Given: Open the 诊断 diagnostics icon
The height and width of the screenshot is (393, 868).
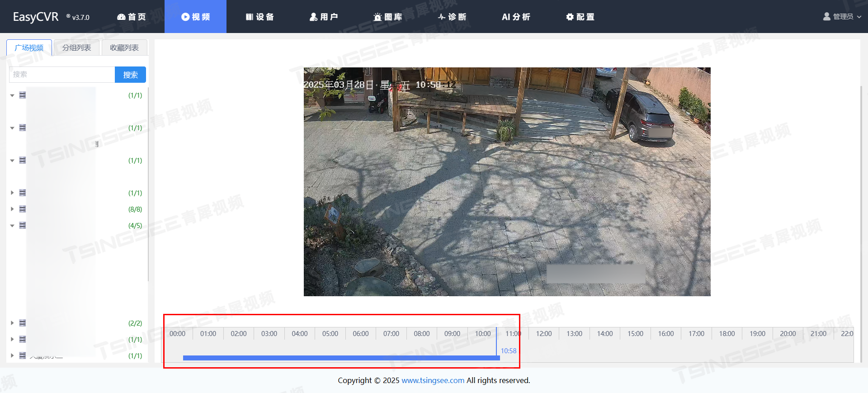Looking at the screenshot, I should pyautogui.click(x=442, y=17).
